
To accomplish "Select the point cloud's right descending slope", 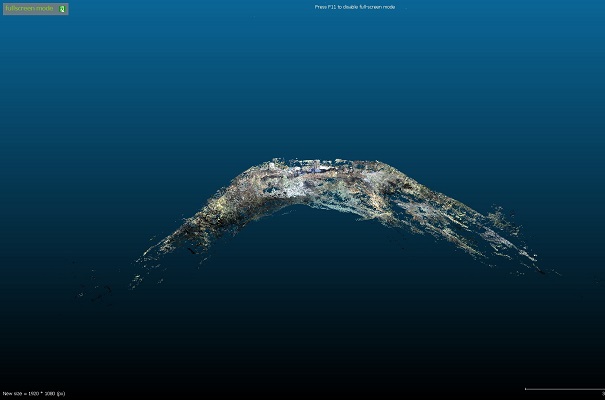I will coord(450,215).
